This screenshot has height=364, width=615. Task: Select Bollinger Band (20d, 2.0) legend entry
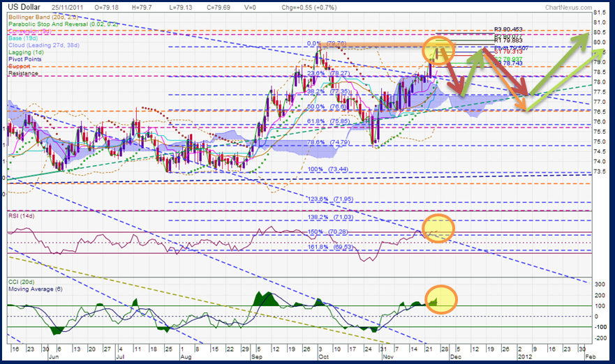43,17
